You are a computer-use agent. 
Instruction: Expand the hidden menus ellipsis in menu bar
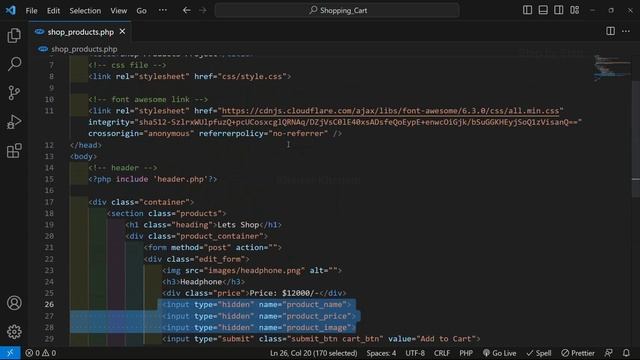tap(162, 11)
